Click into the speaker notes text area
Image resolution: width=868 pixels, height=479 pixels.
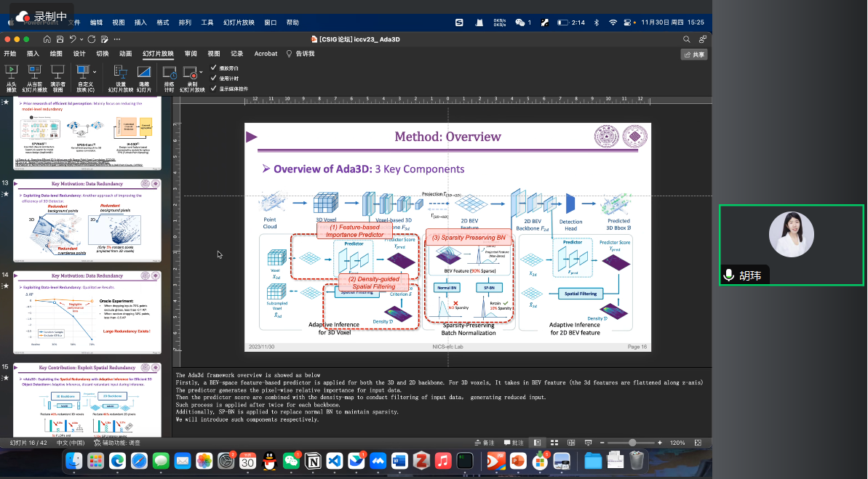(x=442, y=402)
